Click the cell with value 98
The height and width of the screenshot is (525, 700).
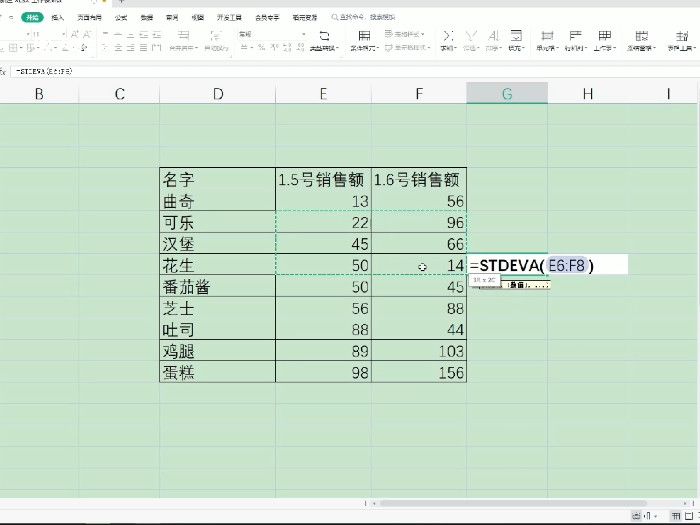click(x=324, y=372)
